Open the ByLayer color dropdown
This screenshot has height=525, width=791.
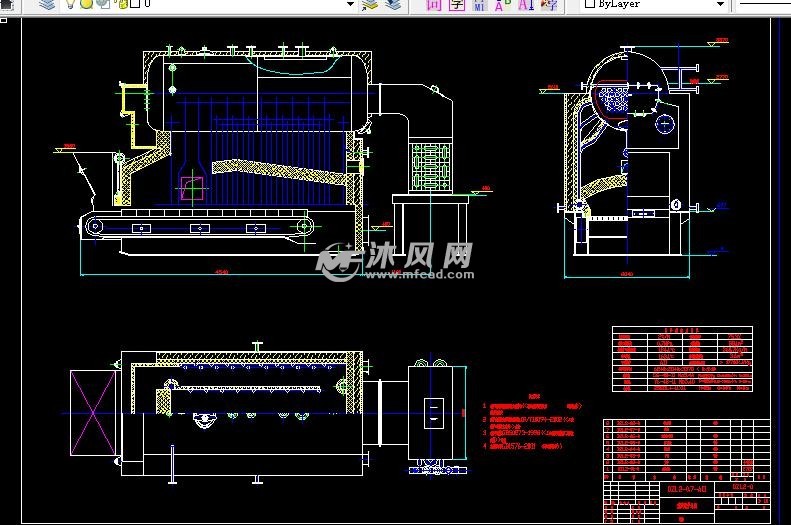720,4
